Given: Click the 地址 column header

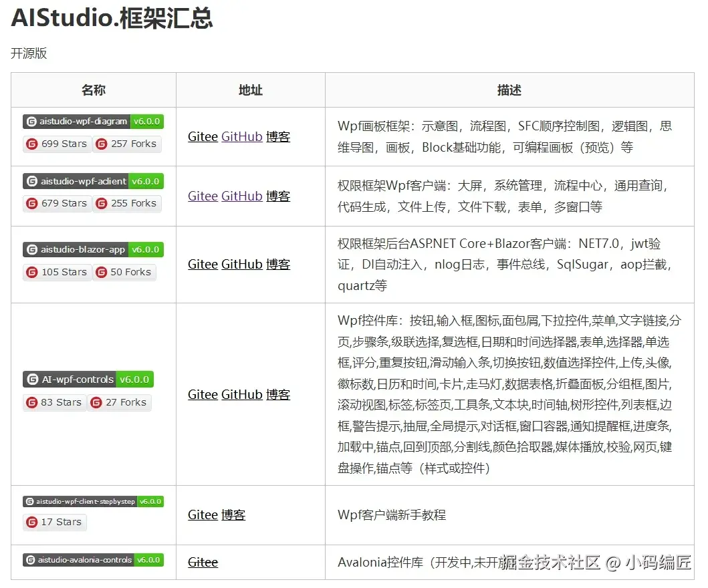Looking at the screenshot, I should 251,90.
